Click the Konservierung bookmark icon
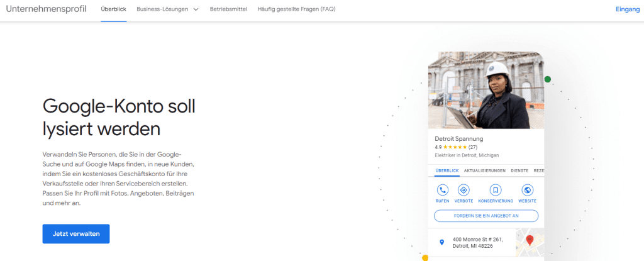The image size is (644, 261). point(496,190)
